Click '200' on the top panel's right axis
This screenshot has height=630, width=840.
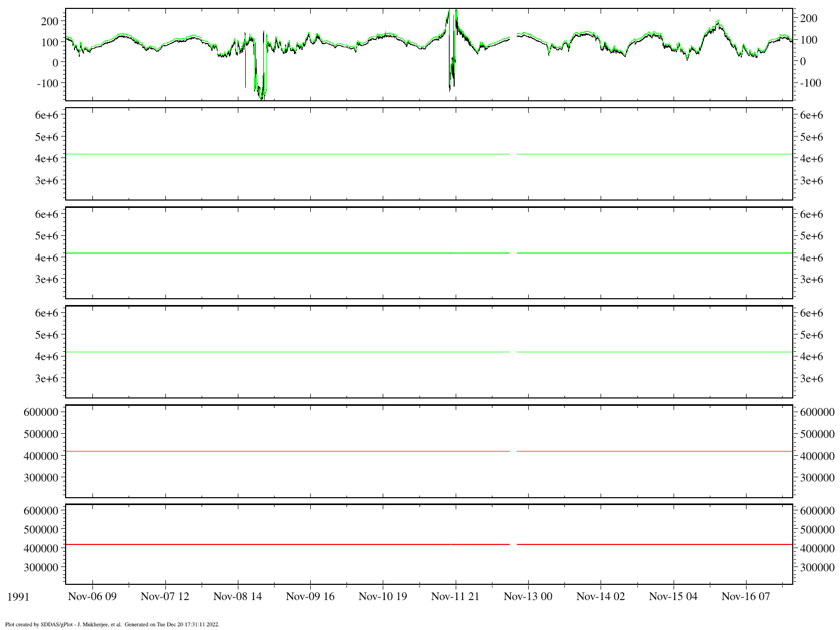pos(808,18)
